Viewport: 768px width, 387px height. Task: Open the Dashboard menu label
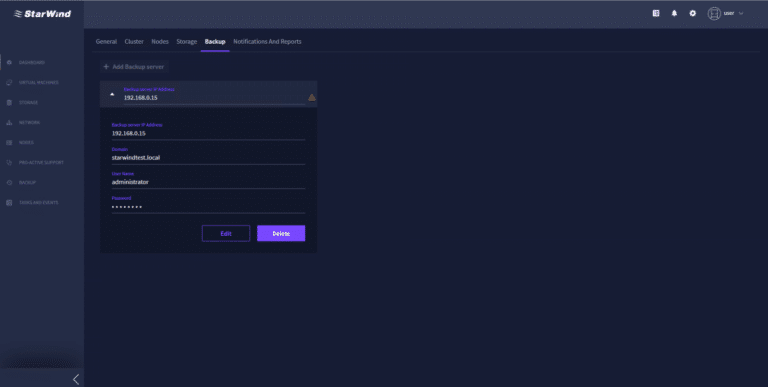click(x=32, y=63)
